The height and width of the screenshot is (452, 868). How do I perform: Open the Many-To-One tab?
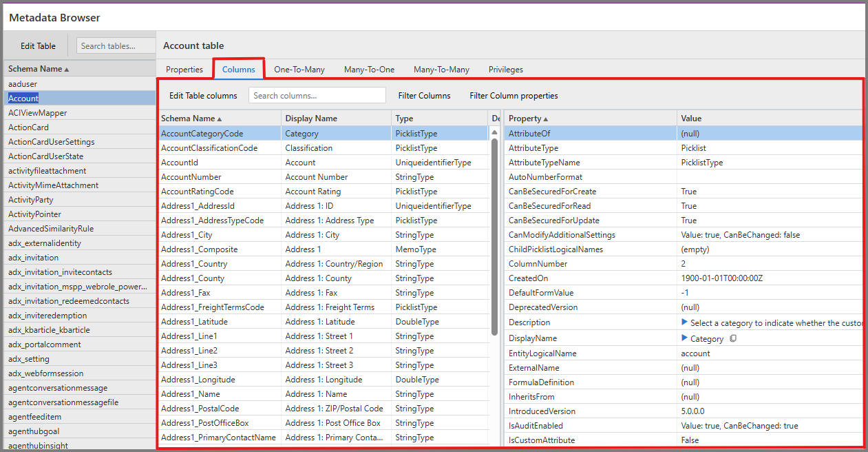point(369,69)
